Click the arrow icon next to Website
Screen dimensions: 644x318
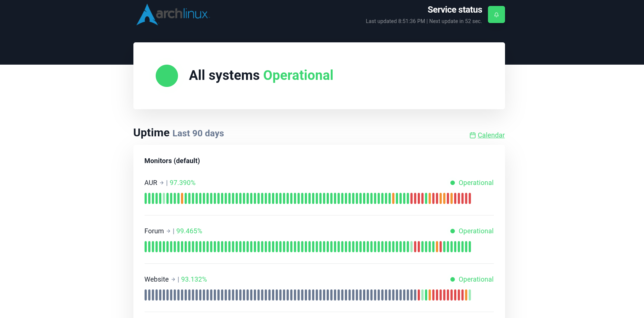[x=173, y=279]
